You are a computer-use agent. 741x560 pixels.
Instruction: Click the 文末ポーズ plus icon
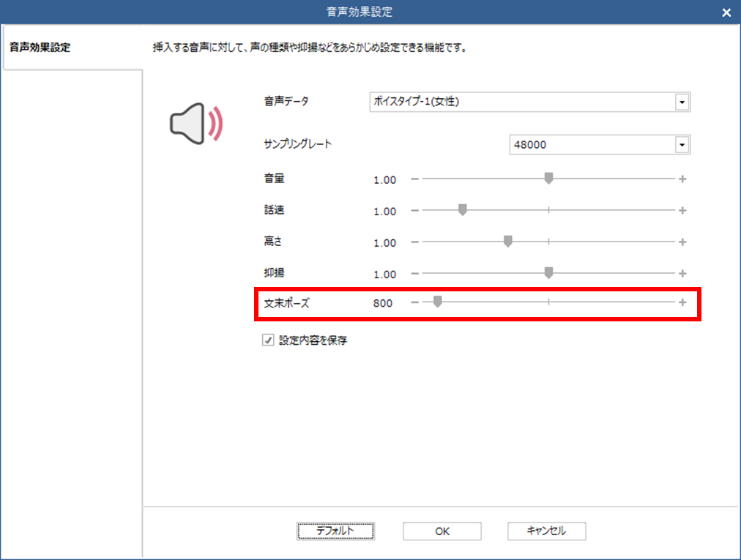[x=682, y=302]
